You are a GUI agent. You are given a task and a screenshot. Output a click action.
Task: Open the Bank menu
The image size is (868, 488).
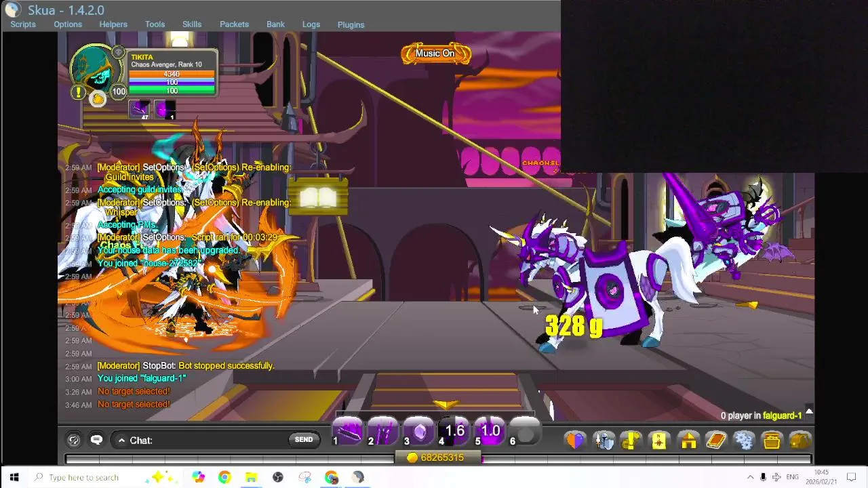pos(275,24)
